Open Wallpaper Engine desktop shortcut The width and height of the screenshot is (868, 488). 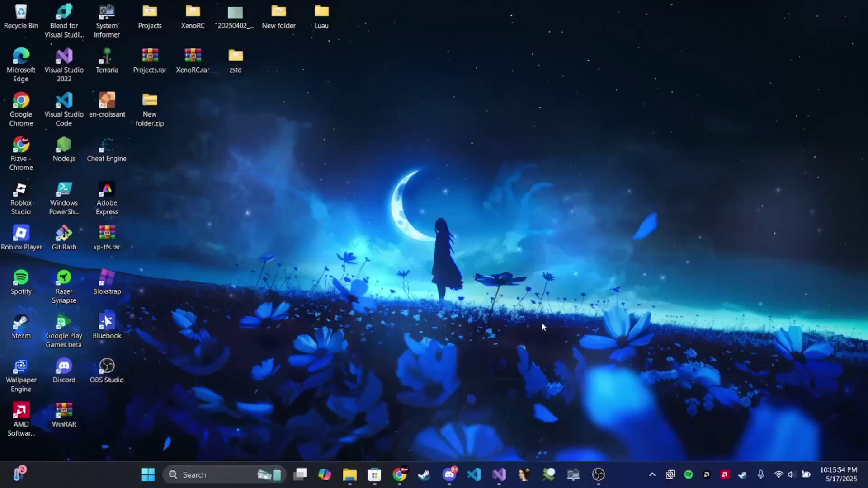coord(21,375)
